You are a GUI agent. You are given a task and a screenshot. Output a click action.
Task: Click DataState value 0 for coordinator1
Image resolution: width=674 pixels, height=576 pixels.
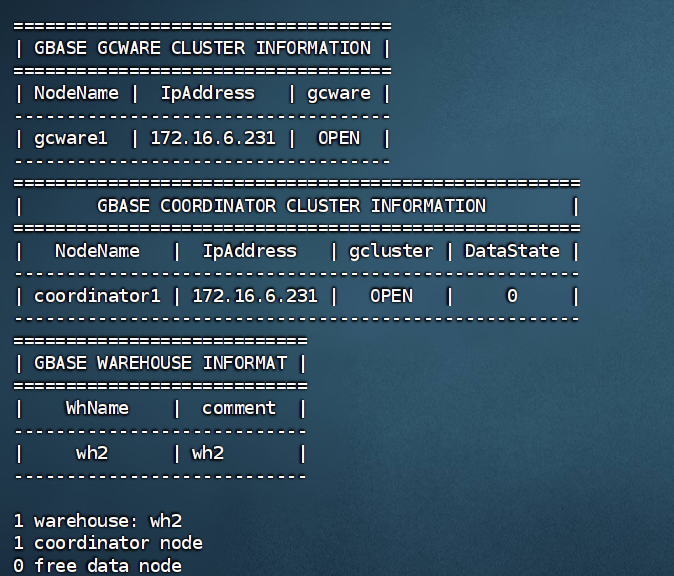click(x=512, y=296)
